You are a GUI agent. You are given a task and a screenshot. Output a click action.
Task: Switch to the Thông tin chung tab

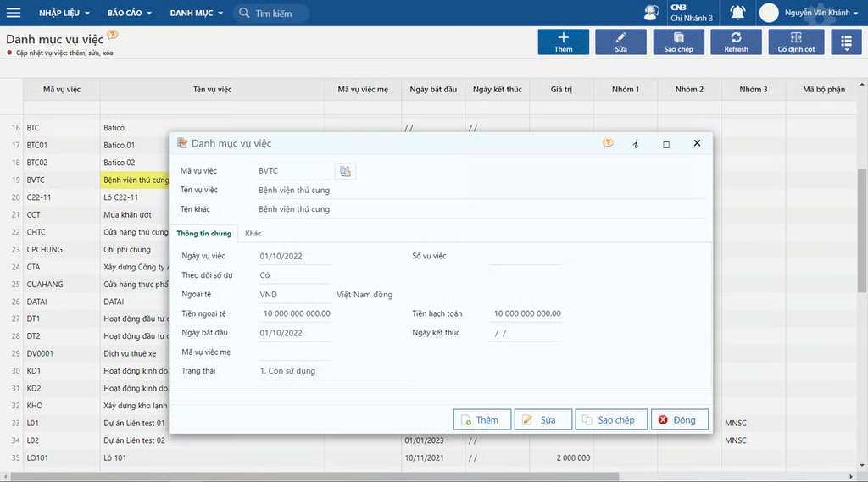[x=203, y=234]
